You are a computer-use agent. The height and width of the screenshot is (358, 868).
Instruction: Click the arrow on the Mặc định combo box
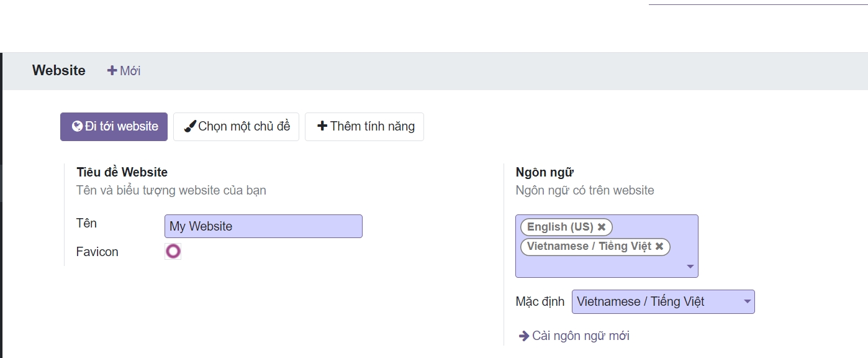click(x=747, y=302)
